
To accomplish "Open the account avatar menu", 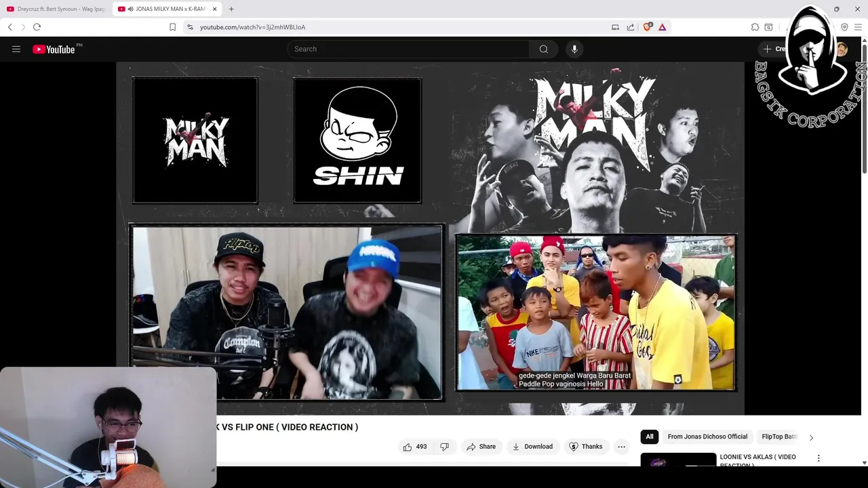I will [x=841, y=49].
